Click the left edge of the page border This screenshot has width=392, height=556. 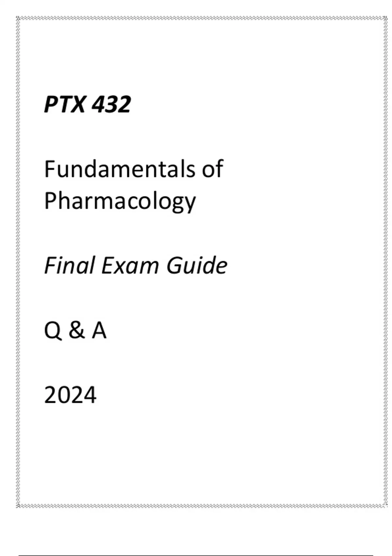18,262
